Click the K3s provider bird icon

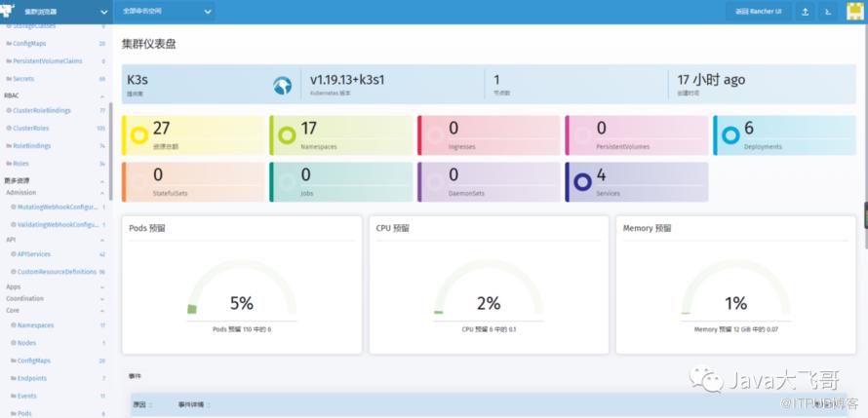(282, 86)
